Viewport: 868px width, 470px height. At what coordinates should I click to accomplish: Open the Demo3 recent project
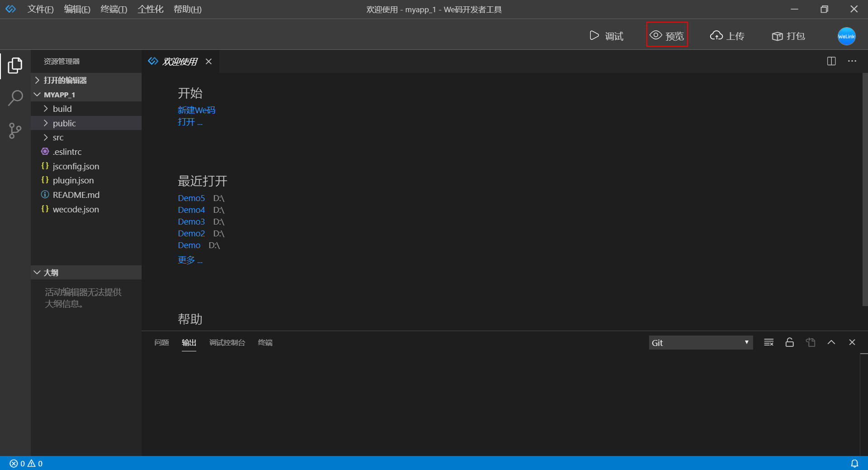click(191, 222)
